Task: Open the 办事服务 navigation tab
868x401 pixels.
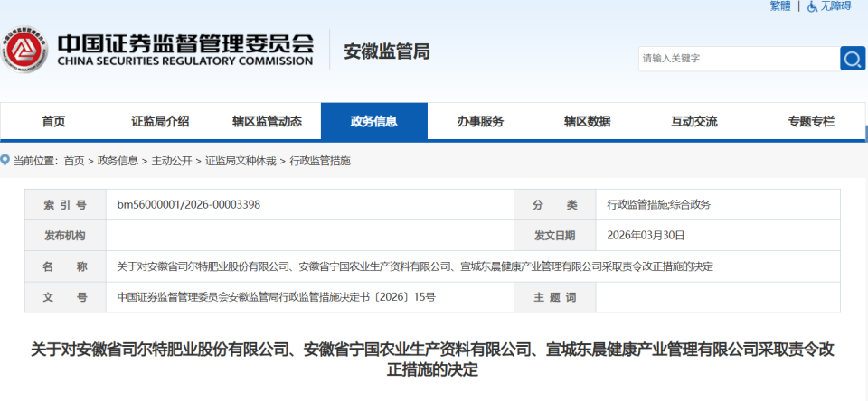Action: [480, 121]
